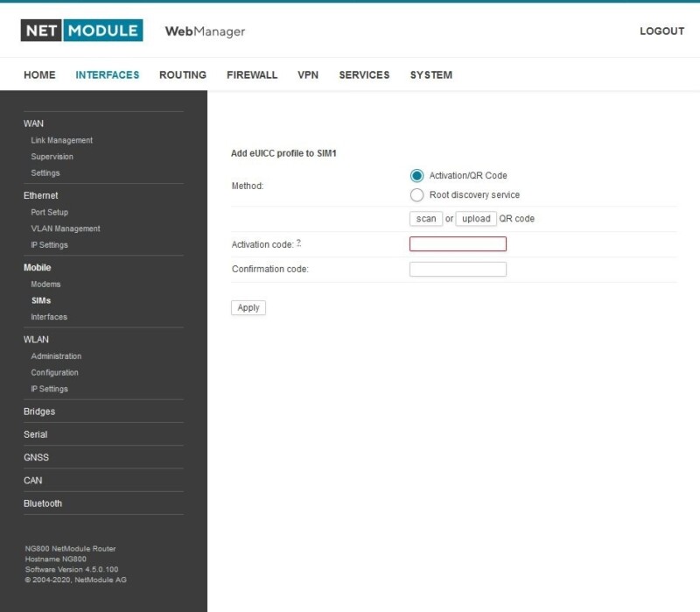Switch to the INTERFACES menu
700x612 pixels.
pos(107,74)
